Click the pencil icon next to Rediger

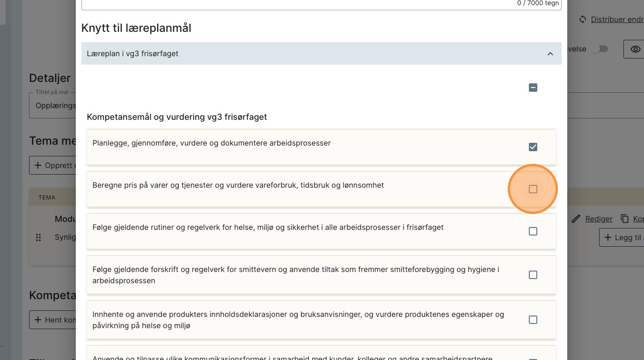(577, 219)
